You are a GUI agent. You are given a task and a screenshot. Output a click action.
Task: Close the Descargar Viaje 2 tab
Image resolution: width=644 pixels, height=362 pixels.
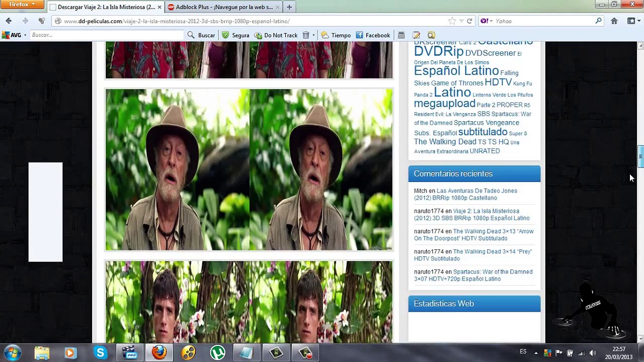point(159,7)
